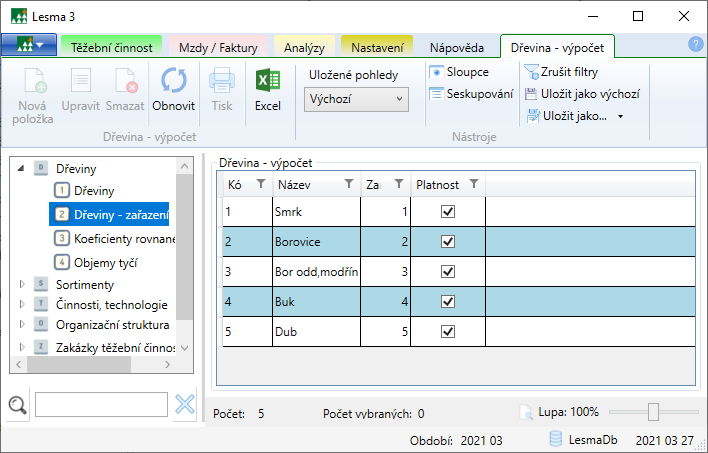The height and width of the screenshot is (453, 708).
Task: Toggle Platnost checkbox for Borovice row
Action: [x=448, y=242]
